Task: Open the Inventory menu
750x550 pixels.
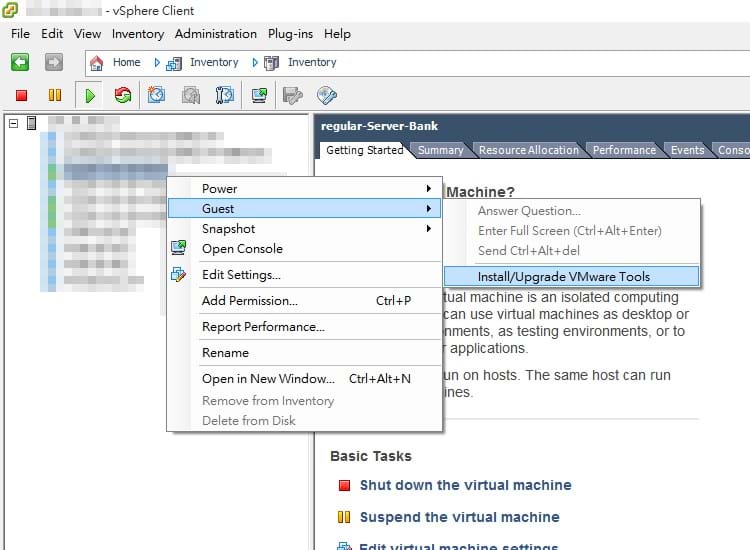Action: (x=138, y=34)
